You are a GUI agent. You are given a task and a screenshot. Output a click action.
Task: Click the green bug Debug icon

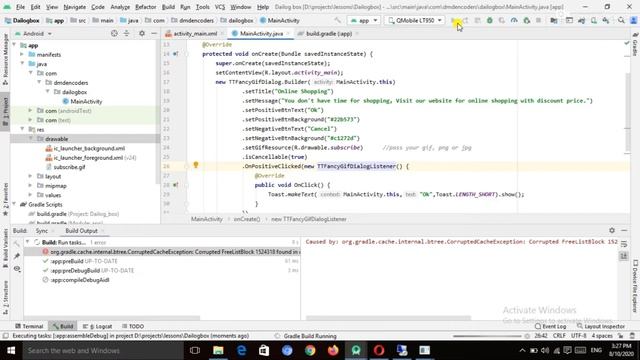click(489, 20)
